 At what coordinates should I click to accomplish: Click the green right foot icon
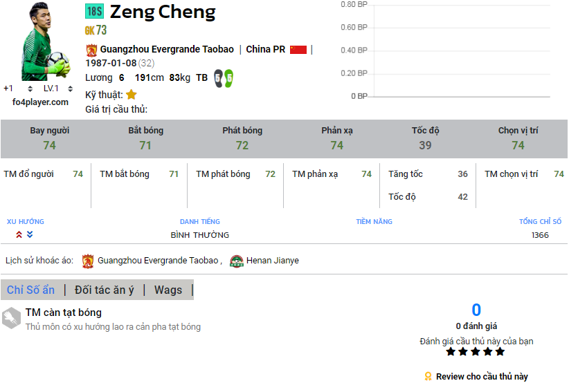228,78
